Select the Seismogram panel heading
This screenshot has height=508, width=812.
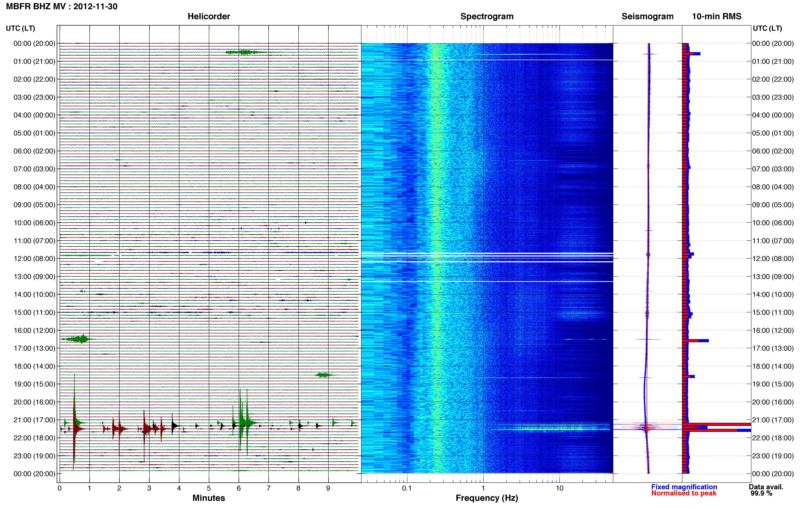pyautogui.click(x=648, y=16)
